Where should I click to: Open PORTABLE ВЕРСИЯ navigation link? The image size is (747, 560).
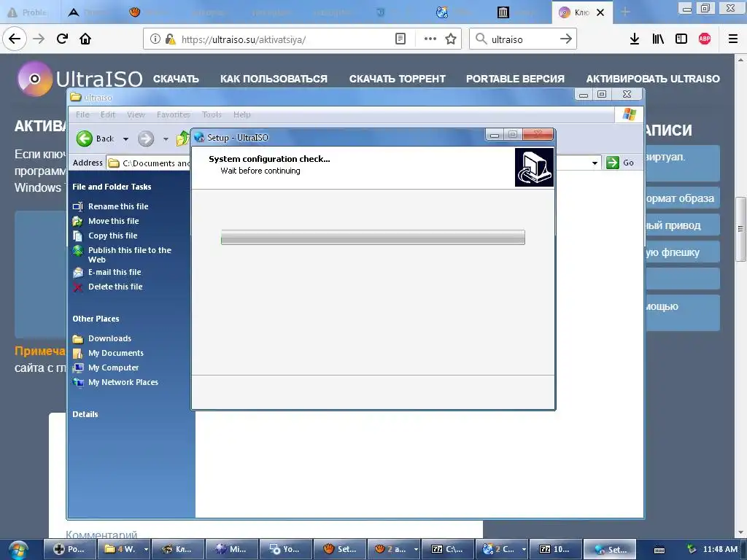click(x=515, y=79)
